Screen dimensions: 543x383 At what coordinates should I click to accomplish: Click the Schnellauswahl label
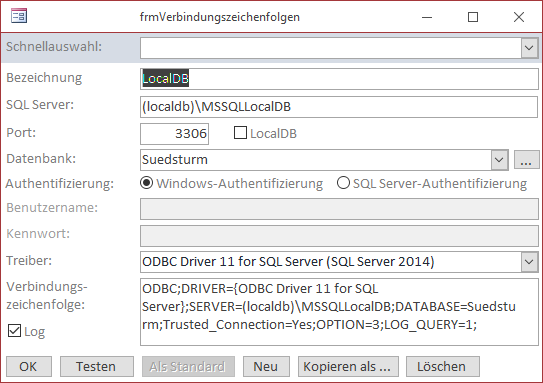point(54,46)
